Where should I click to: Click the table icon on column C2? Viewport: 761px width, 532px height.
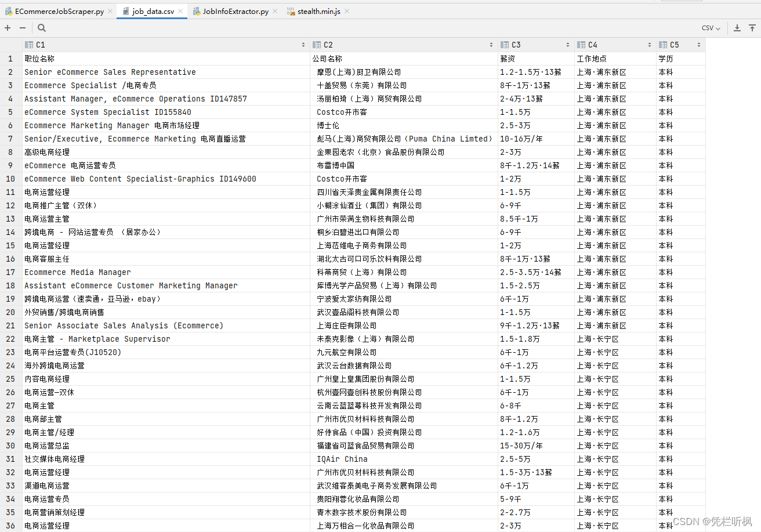(317, 45)
